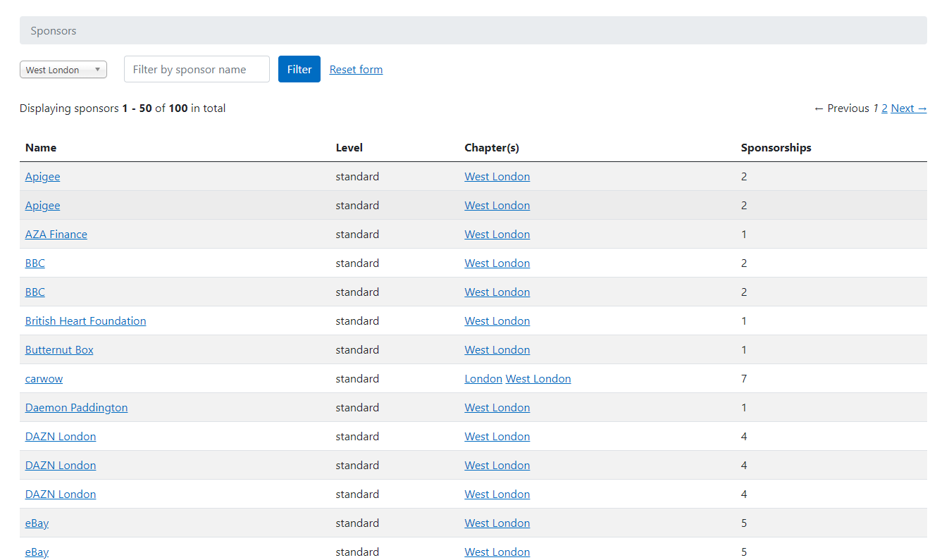Viewport: 949px width, 560px height.
Task: Open the Daemon Paddington sponsor link
Action: [x=77, y=408]
